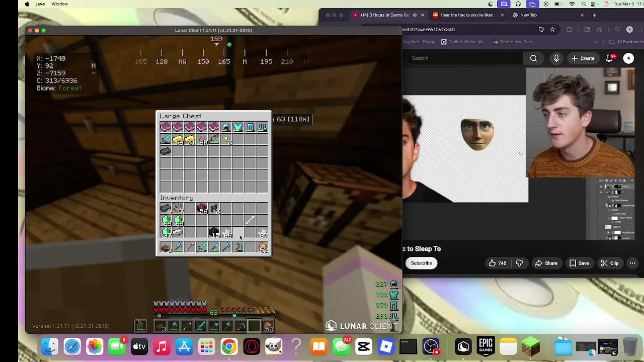Viewport: 644px width, 362px height.
Task: Open Minecraft grass block icon in Dock
Action: pos(531,346)
